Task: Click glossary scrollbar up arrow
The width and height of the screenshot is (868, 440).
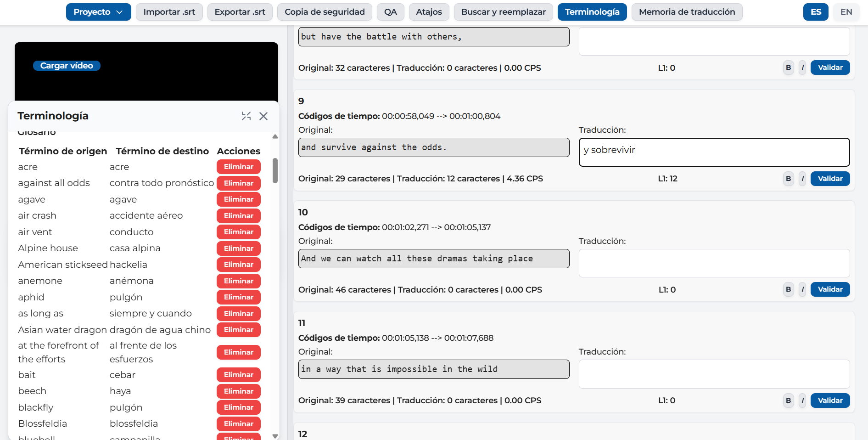Action: 275,136
